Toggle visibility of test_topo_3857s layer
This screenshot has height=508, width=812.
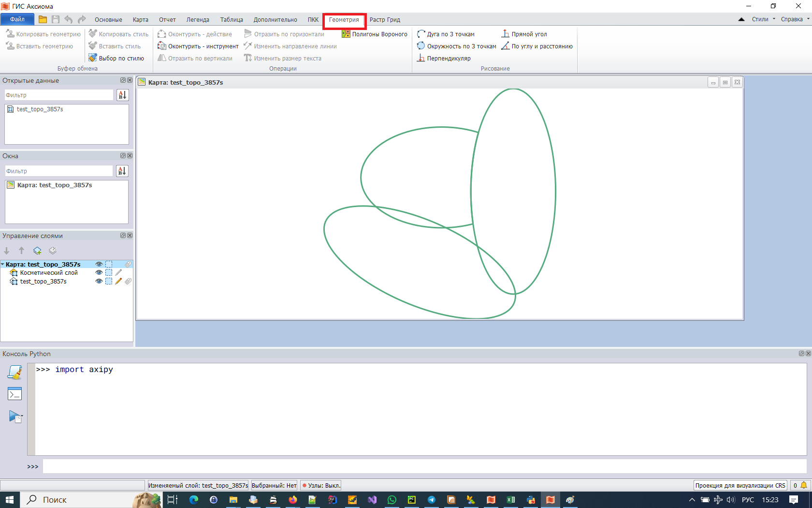[99, 281]
